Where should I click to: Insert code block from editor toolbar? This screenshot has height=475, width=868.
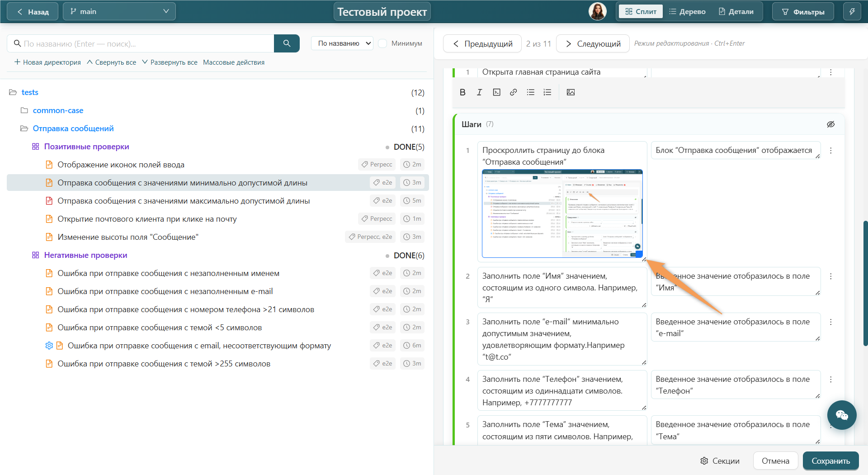[x=496, y=92]
